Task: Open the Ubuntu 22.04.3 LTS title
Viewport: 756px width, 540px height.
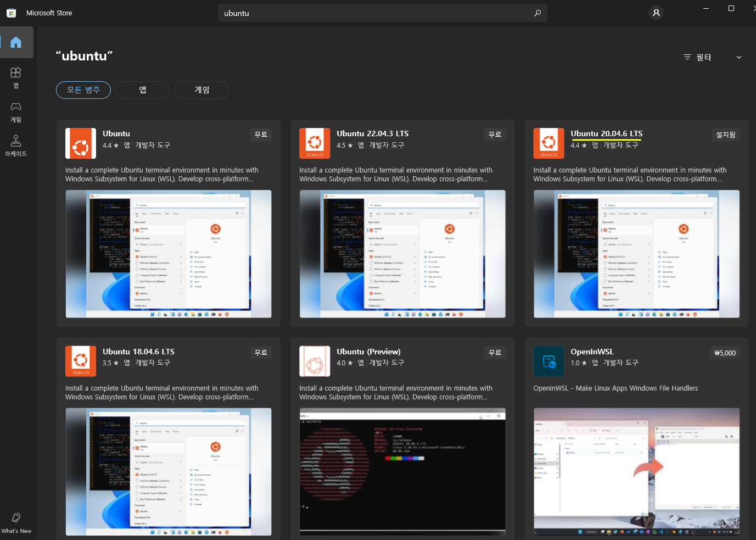Action: (x=373, y=133)
